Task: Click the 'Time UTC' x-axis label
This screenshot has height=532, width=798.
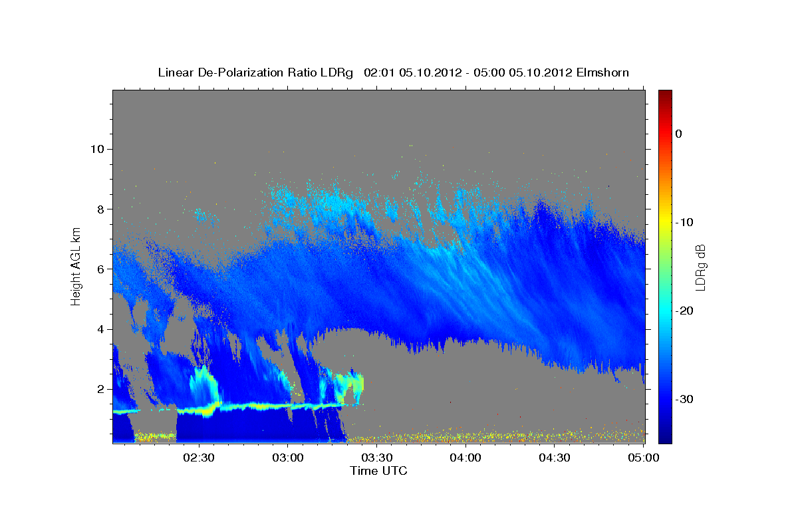Action: tap(378, 471)
